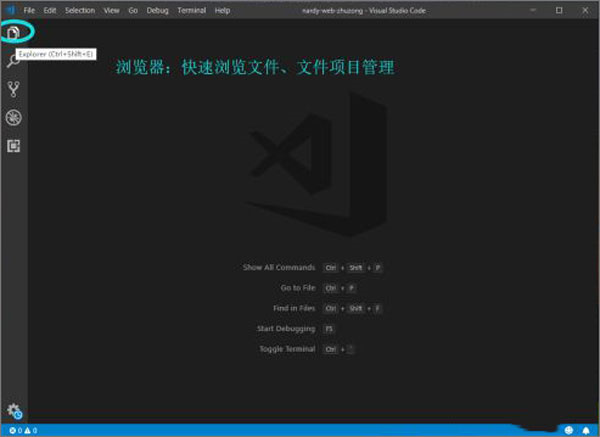Click the errors count in status bar

(15, 430)
